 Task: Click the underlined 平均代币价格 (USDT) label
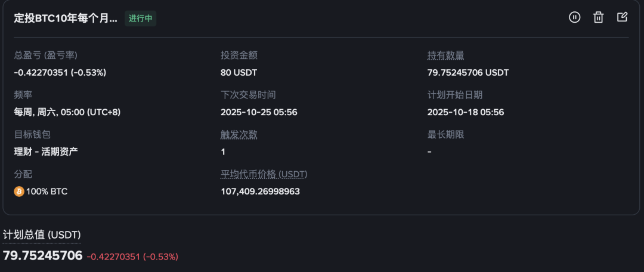[264, 174]
